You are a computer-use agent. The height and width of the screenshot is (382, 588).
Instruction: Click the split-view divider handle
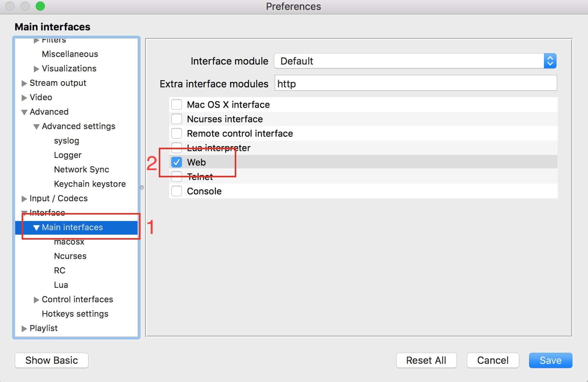tap(142, 188)
